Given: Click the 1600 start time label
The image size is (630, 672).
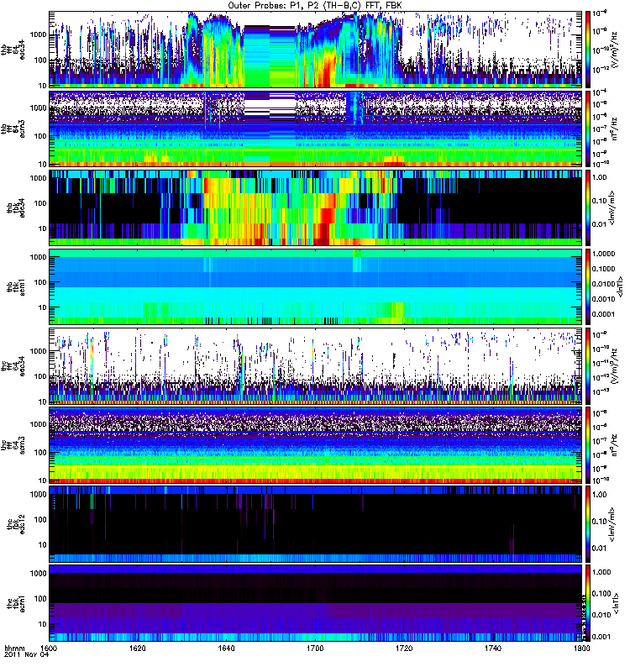Looking at the screenshot, I should [50, 648].
